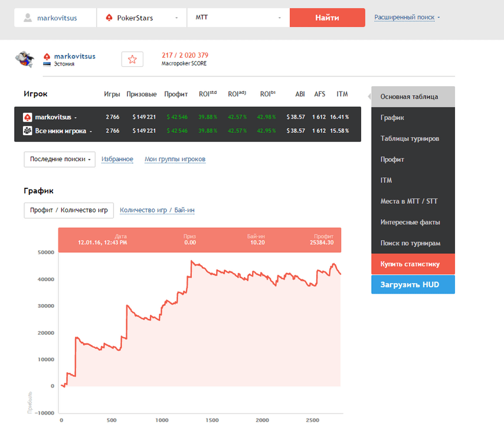Click the 15.58 % ITM value
Image resolution: width=504 pixels, height=424 pixels.
point(339,131)
